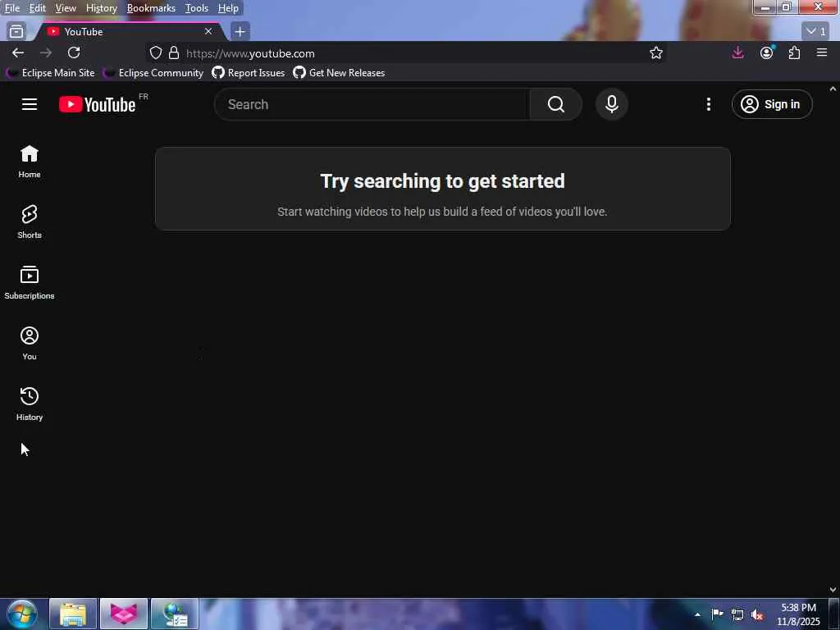Screen dimensions: 840x630
Task: Open Report Issues bookmark
Action: (249, 73)
